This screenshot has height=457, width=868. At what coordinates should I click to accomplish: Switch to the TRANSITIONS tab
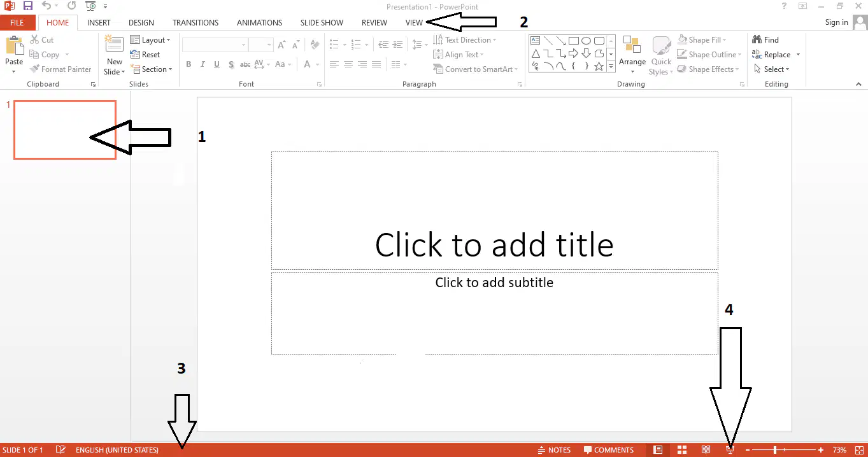(196, 22)
